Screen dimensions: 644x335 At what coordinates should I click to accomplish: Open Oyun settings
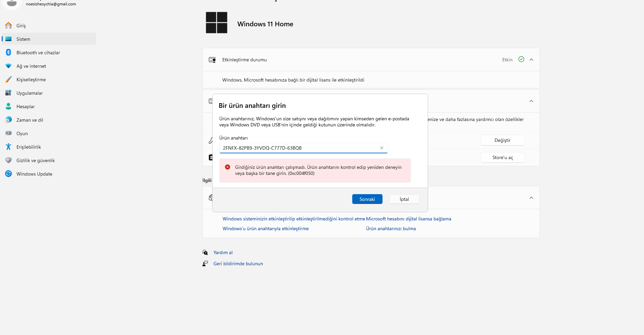(x=49, y=133)
